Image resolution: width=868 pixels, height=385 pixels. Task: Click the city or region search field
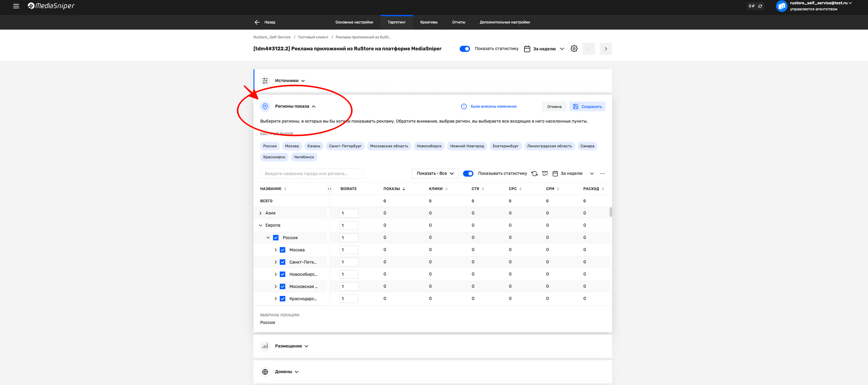tap(312, 174)
